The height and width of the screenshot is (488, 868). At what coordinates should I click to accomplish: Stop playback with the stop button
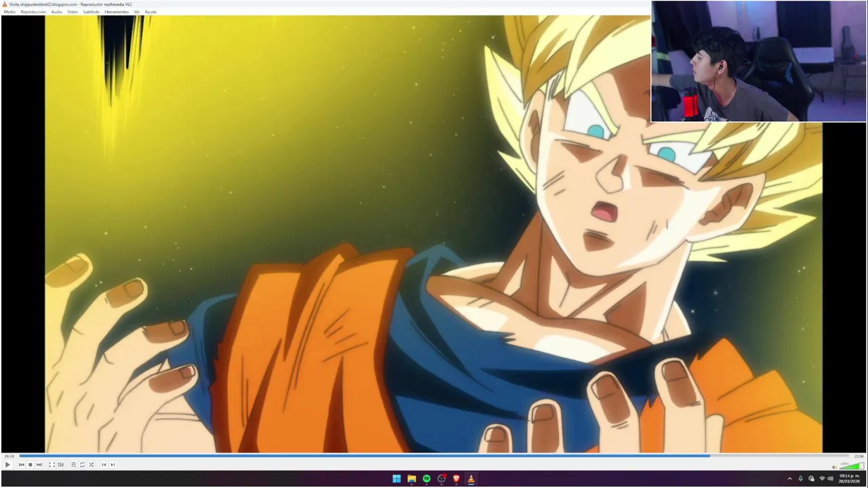[x=30, y=464]
